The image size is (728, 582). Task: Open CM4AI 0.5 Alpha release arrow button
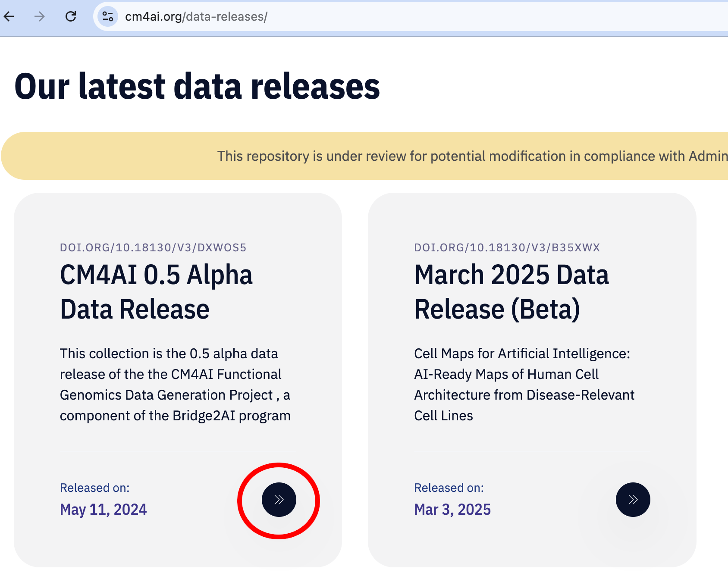[x=279, y=500]
